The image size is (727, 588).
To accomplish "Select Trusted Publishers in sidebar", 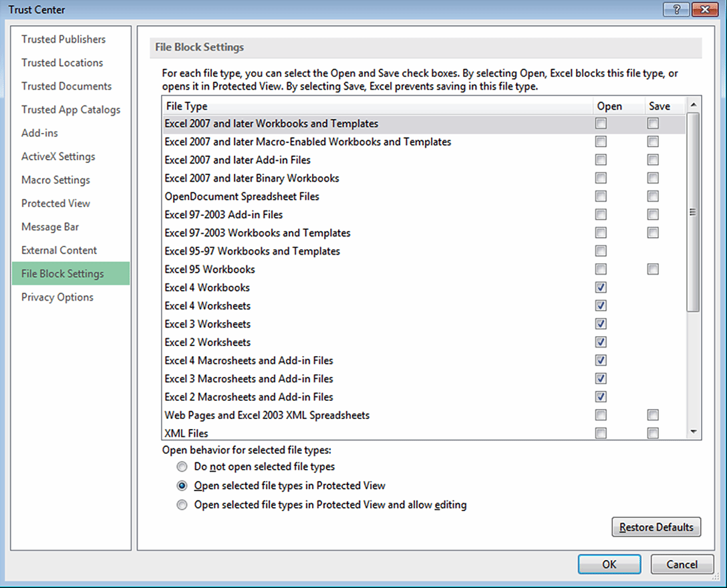I will tap(63, 39).
